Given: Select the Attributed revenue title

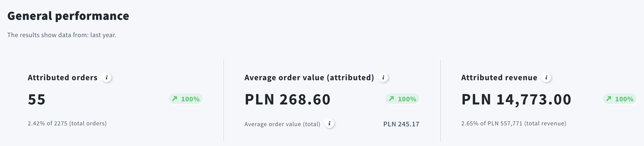Looking at the screenshot, I should [499, 78].
